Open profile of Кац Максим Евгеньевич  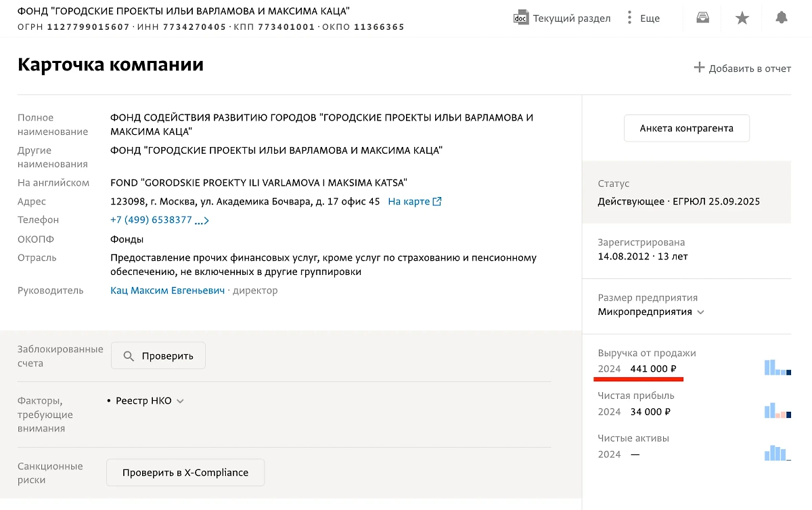pos(167,290)
